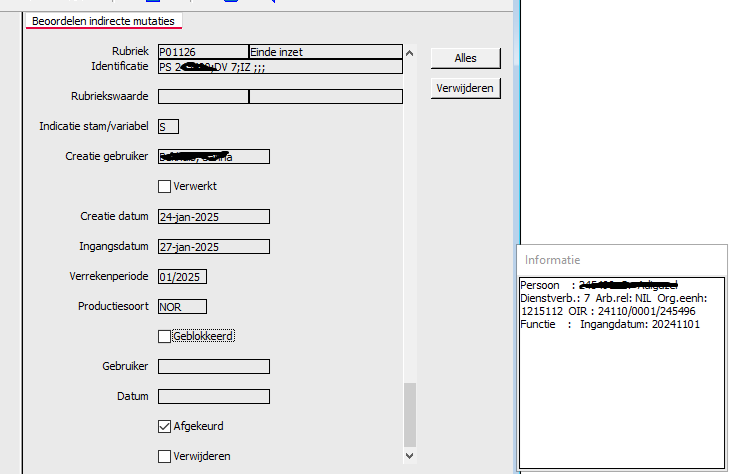740x474 pixels.
Task: Click the Creatie gebruiker field
Action: (214, 157)
